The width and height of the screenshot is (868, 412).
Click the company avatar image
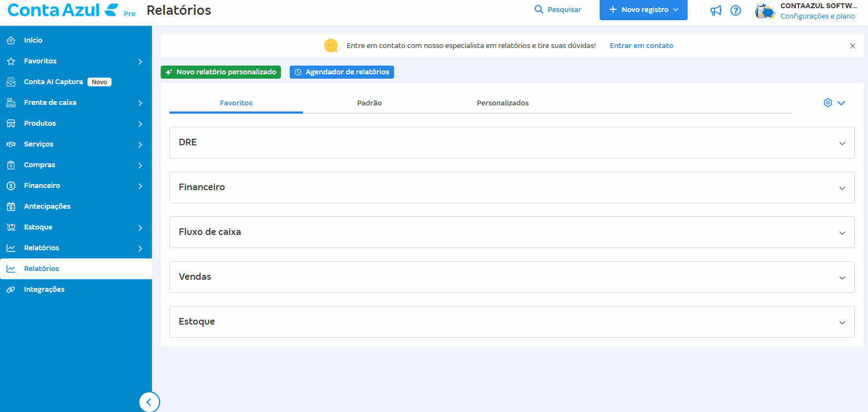(765, 10)
